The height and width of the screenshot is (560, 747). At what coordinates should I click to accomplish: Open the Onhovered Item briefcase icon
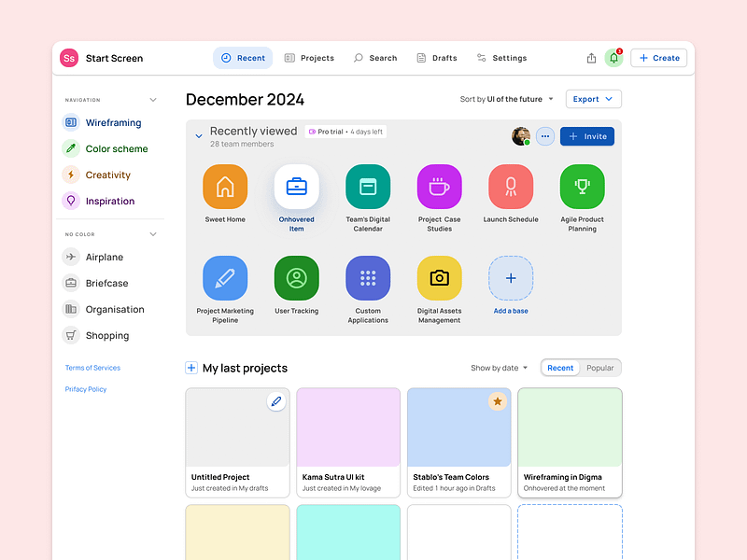coord(296,187)
